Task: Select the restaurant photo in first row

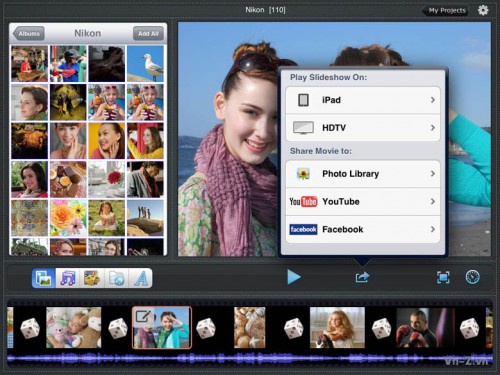Action: click(x=29, y=64)
